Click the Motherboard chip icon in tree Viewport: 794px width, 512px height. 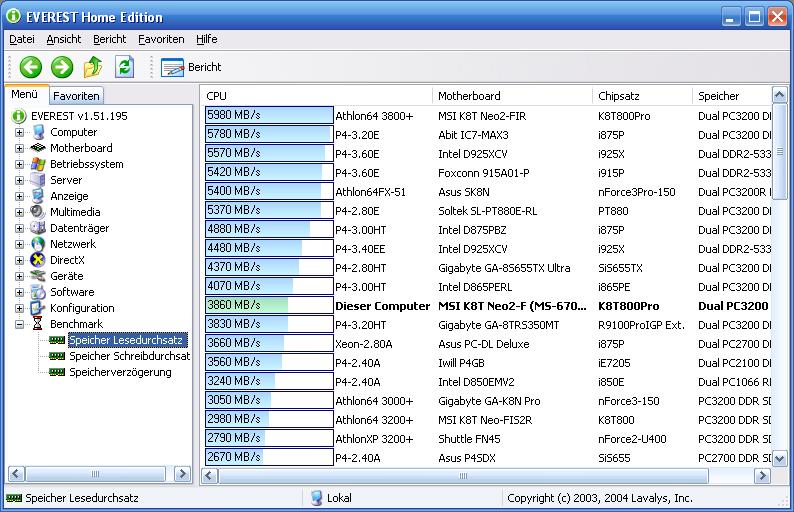tap(38, 148)
